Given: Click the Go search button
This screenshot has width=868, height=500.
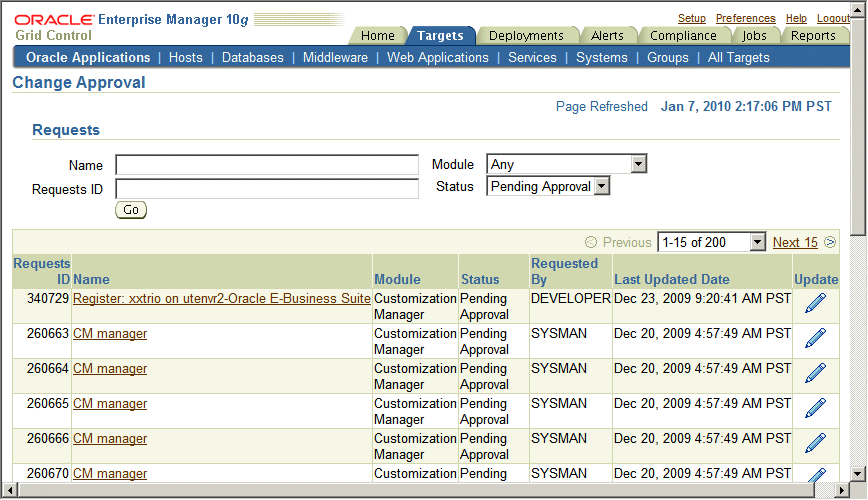Looking at the screenshot, I should (x=131, y=210).
